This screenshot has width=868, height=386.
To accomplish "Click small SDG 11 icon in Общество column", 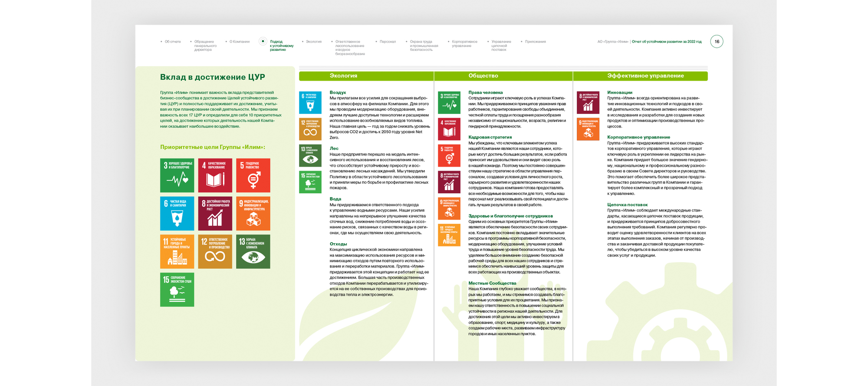I will pyautogui.click(x=449, y=235).
